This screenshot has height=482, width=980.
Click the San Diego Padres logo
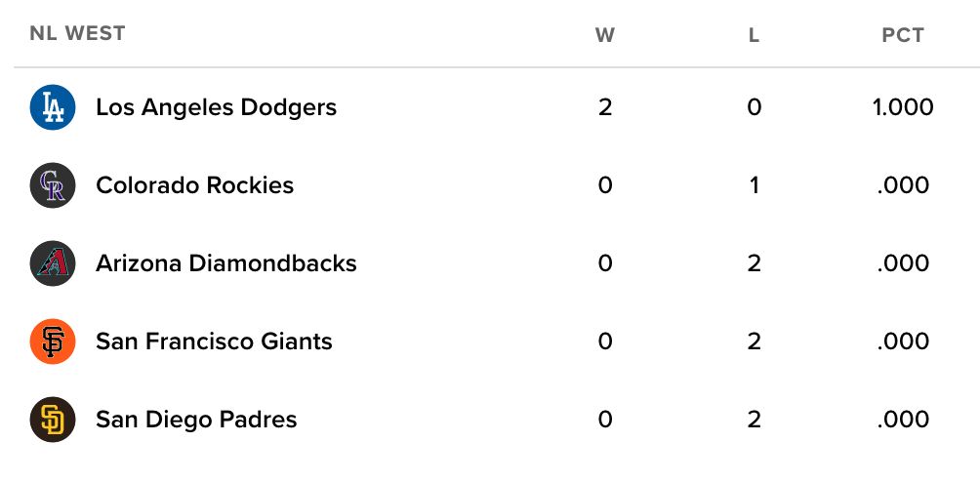pyautogui.click(x=53, y=420)
